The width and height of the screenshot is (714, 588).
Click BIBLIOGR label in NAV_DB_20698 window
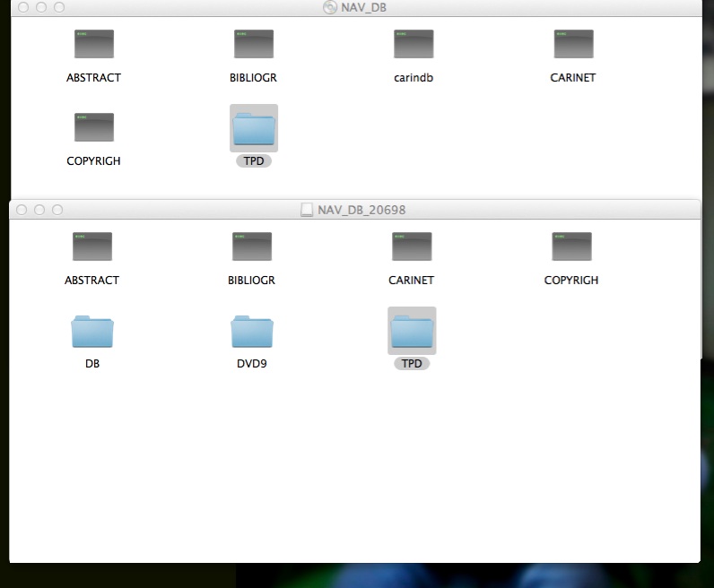point(251,281)
